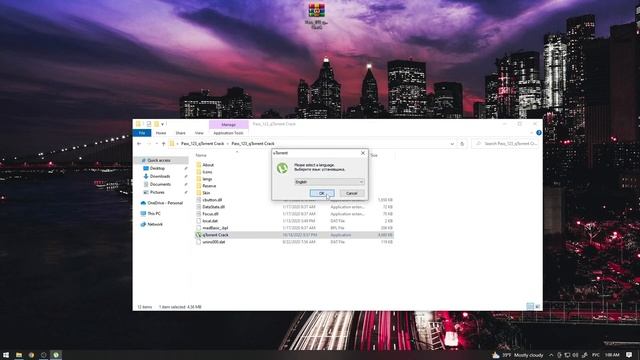
Task: Open the Application Tools tab
Action: [x=228, y=133]
